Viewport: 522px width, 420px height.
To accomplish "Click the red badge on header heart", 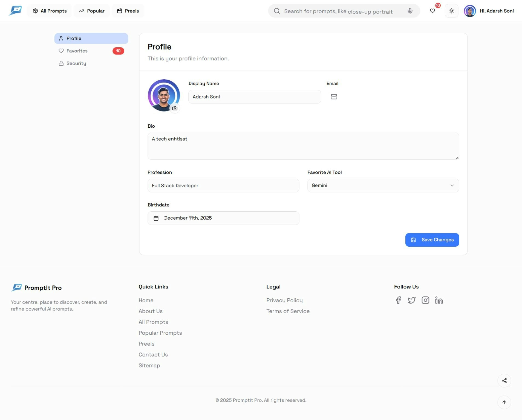I will point(438,5).
